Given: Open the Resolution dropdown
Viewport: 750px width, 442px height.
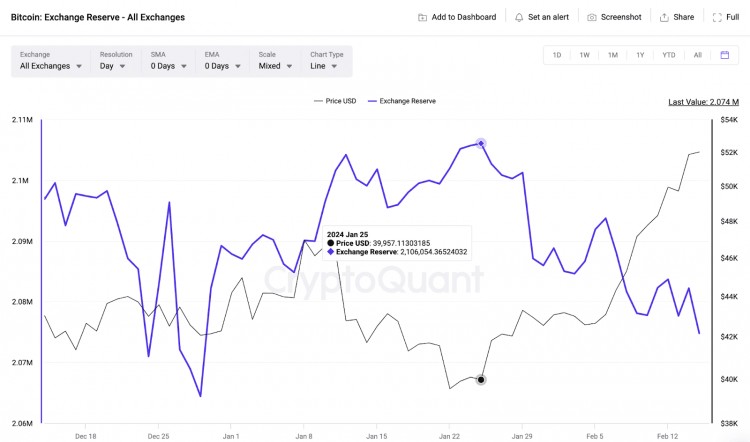Looking at the screenshot, I should (x=113, y=66).
